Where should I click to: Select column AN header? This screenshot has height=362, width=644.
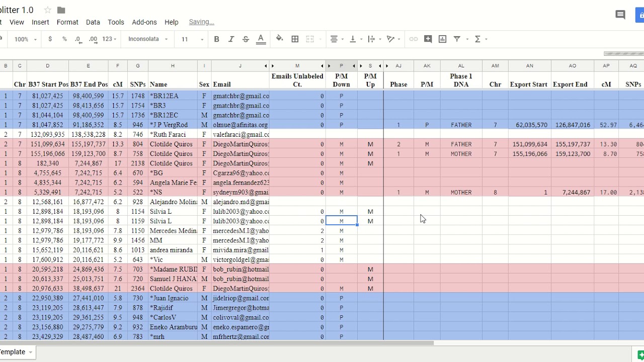coord(530,66)
